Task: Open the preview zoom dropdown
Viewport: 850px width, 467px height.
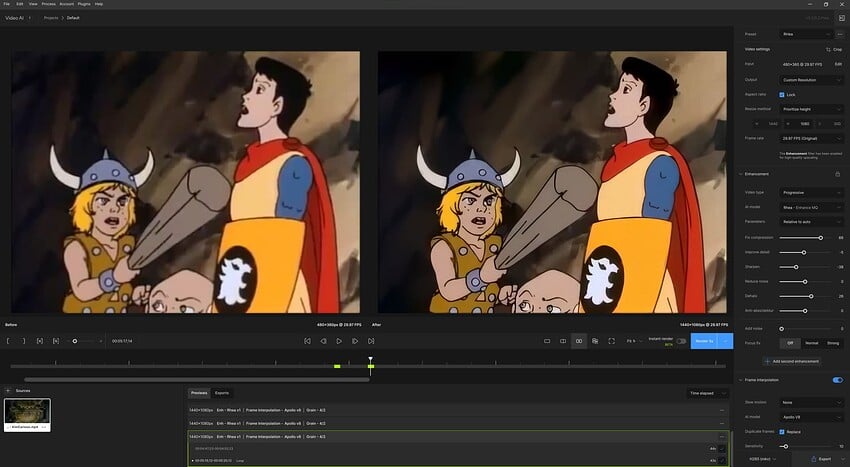Action: 633,341
